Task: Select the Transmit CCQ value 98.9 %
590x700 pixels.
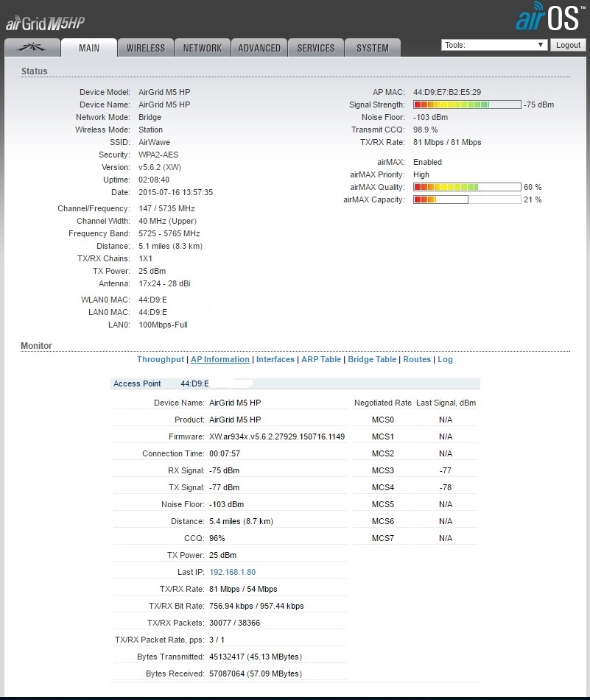Action: pyautogui.click(x=425, y=130)
